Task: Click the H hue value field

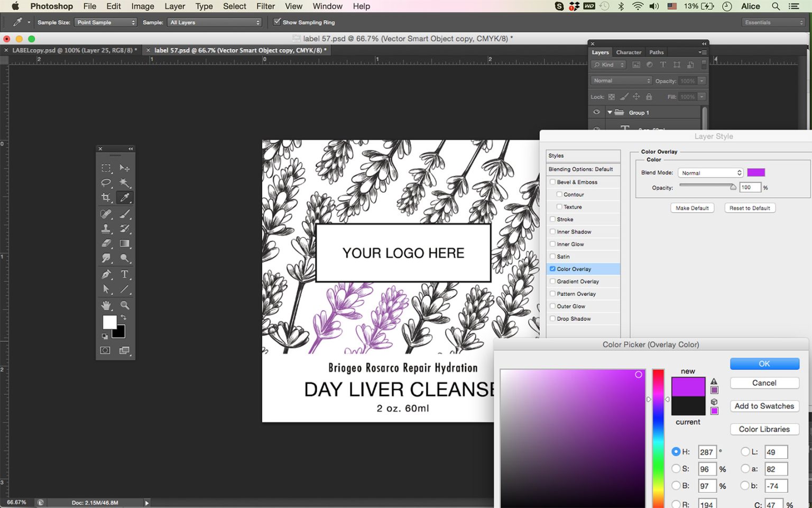Action: click(x=707, y=452)
